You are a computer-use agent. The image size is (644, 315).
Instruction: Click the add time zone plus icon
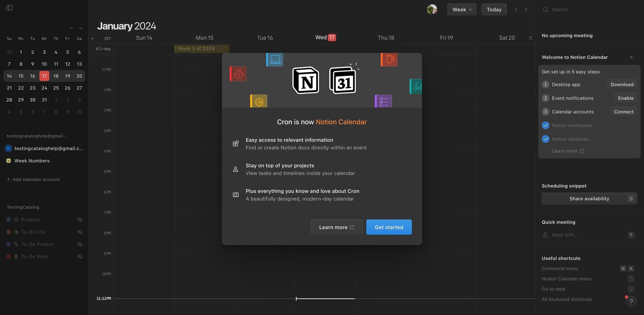pos(92,39)
